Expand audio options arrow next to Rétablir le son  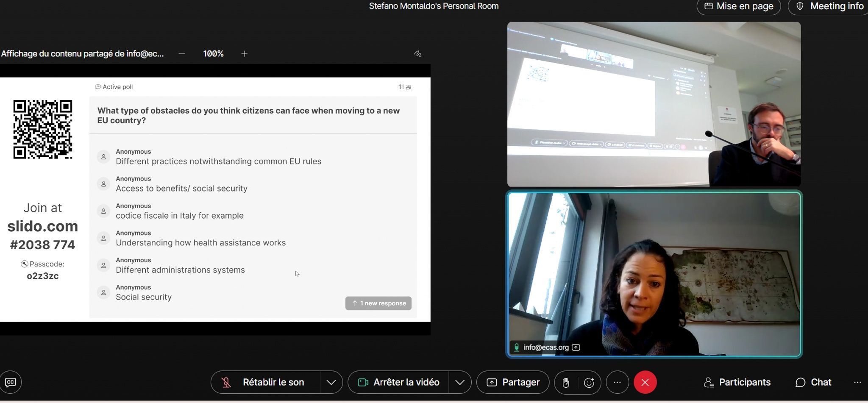pos(331,382)
